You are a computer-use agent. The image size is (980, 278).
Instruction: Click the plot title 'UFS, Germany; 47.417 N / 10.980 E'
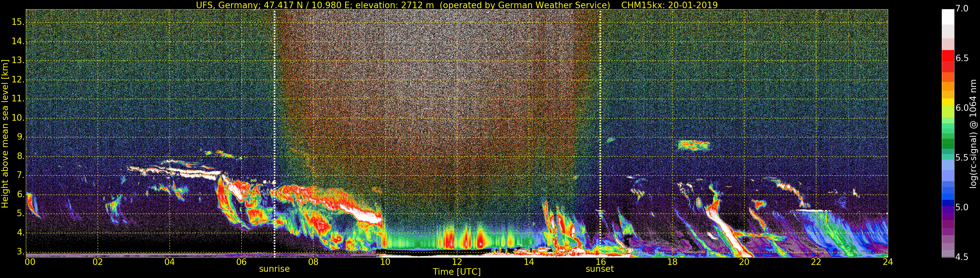point(274,5)
